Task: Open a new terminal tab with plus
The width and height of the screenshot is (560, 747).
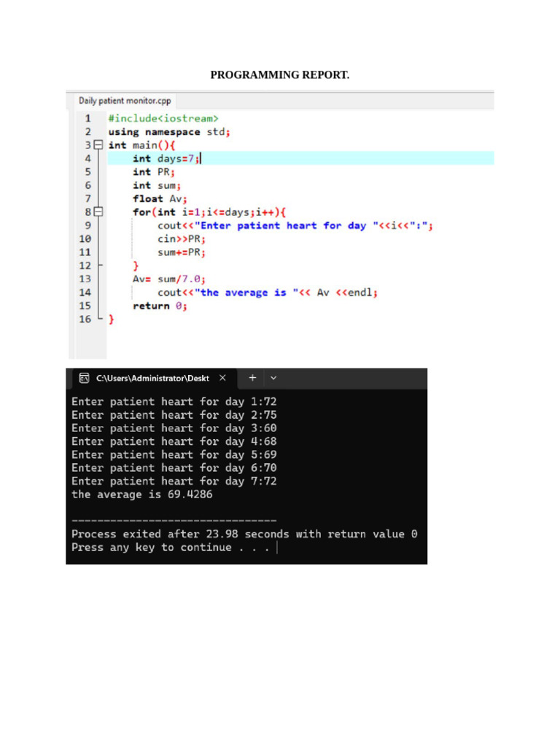Action: [x=252, y=378]
